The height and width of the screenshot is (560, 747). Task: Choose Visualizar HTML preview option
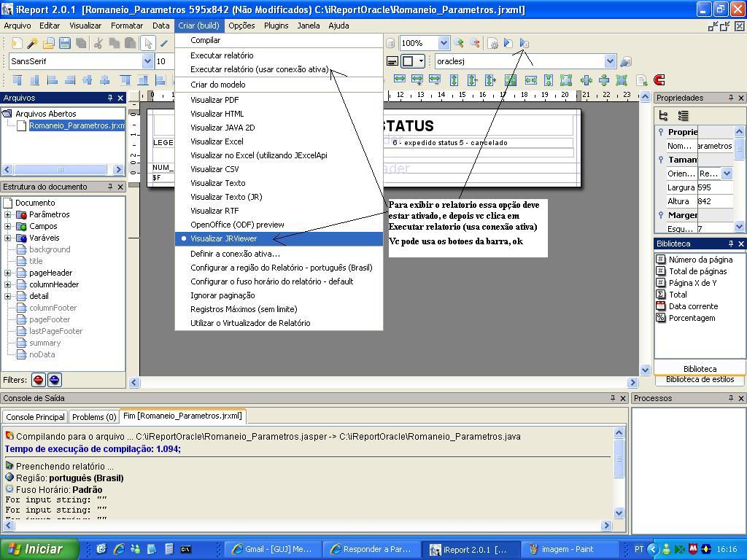click(x=279, y=114)
